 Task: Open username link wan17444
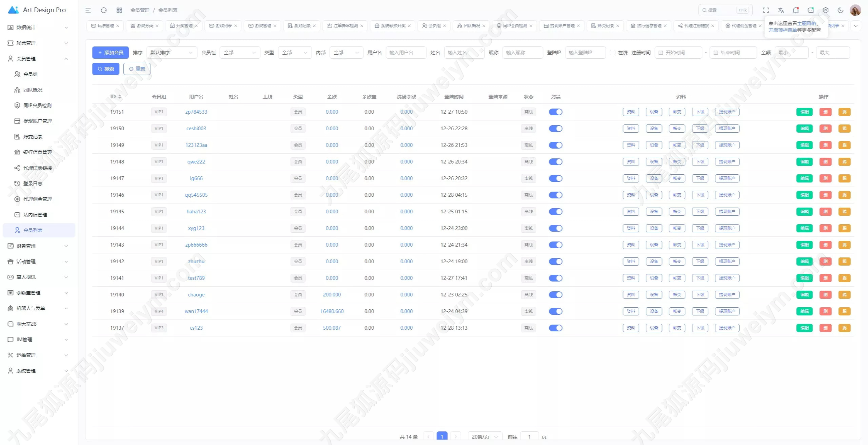point(196,311)
